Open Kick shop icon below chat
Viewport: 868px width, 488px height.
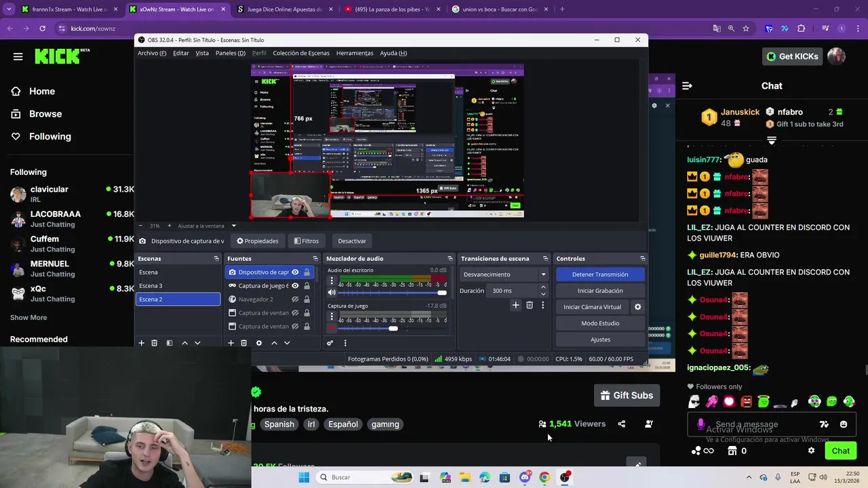(732, 451)
